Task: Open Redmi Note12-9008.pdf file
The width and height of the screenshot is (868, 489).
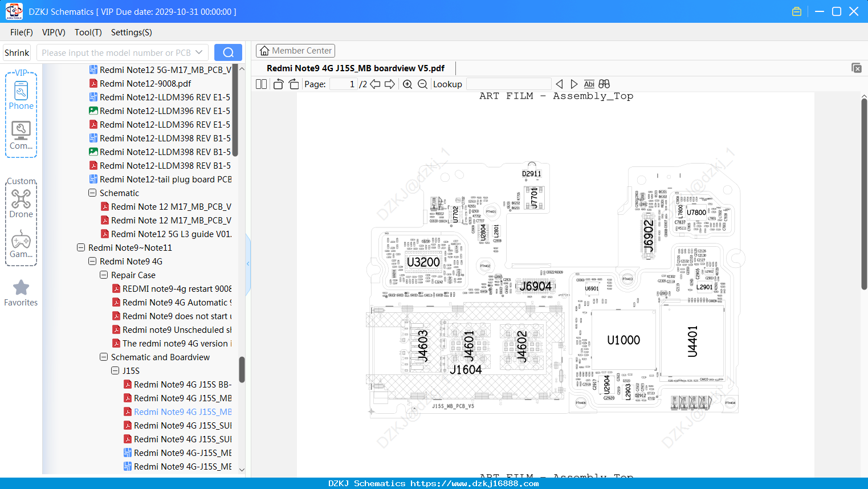Action: (x=145, y=83)
